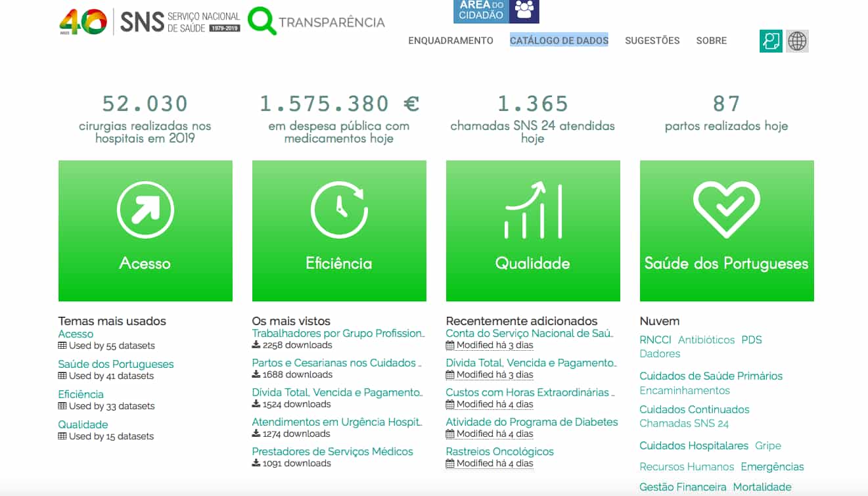The width and height of the screenshot is (868, 496).
Task: Open the Enquadramento menu item
Action: (451, 41)
